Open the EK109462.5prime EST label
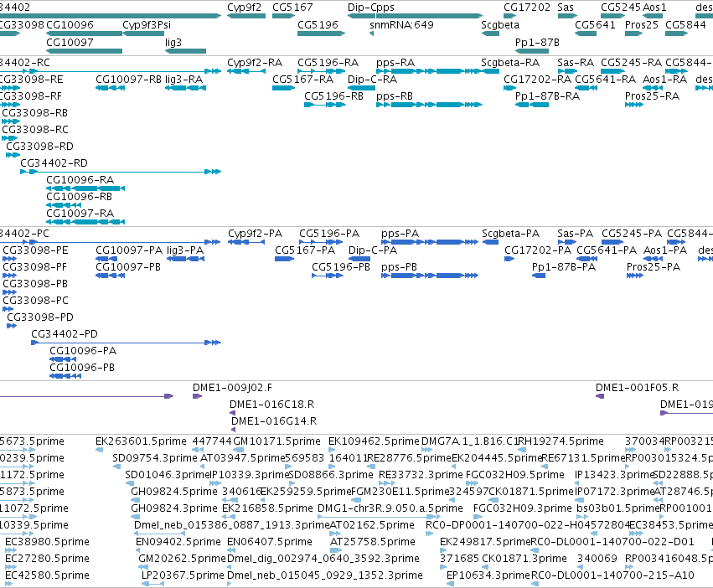Screen dimensions: 713x588 point(374,441)
